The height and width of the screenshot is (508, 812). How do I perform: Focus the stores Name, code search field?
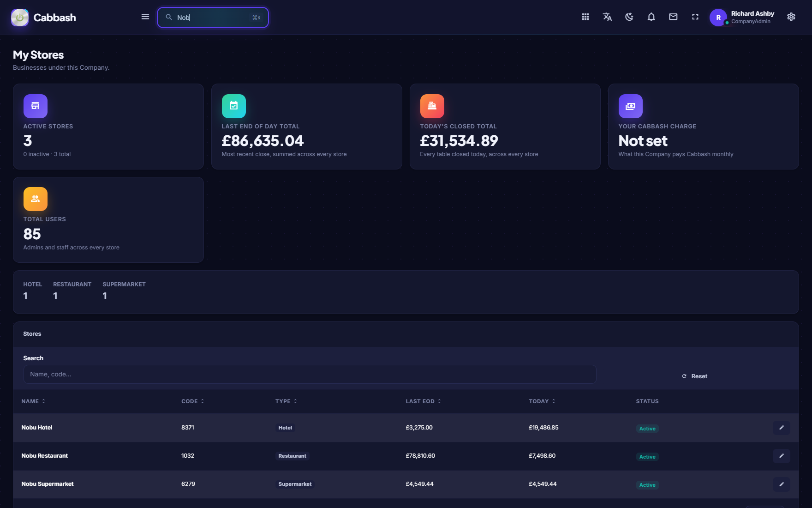tap(310, 375)
